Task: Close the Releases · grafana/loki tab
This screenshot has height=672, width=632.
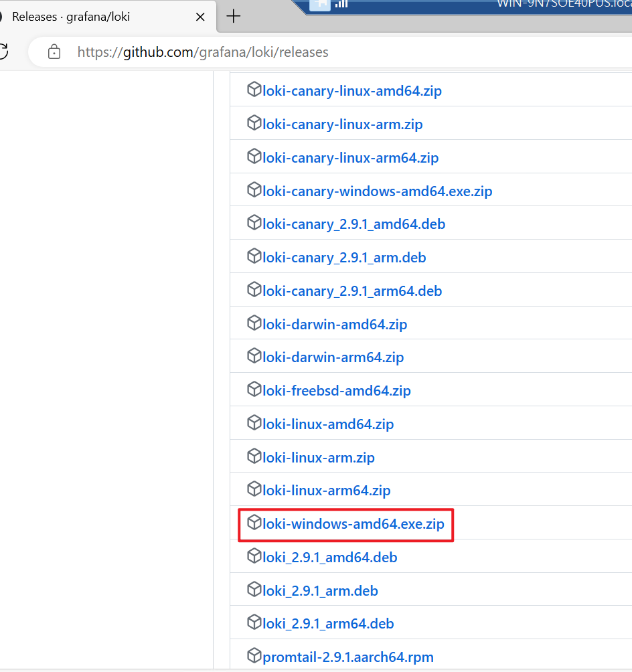Action: pyautogui.click(x=200, y=17)
